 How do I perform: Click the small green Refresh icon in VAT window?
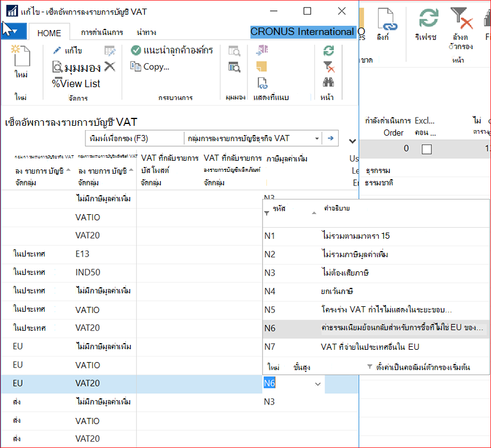[329, 50]
